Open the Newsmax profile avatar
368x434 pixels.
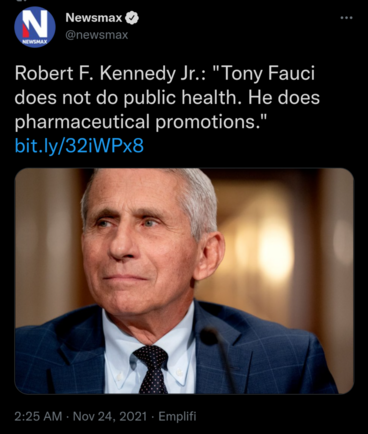(35, 28)
